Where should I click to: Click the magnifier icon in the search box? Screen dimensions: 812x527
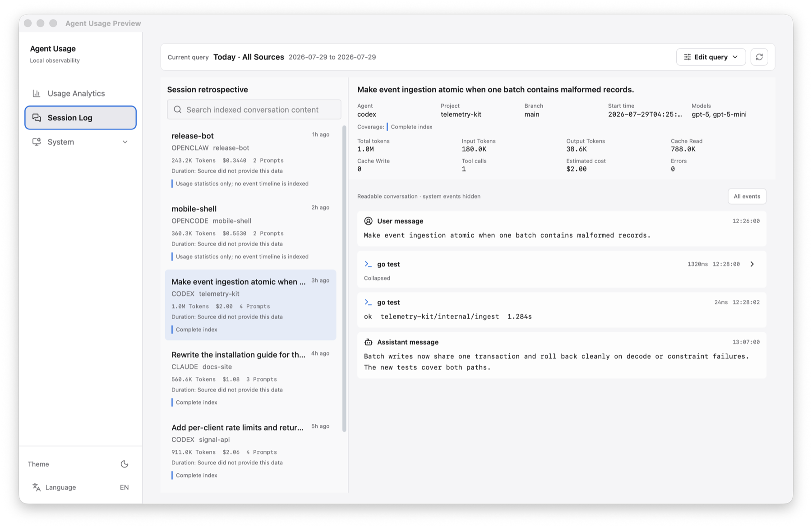[178, 110]
